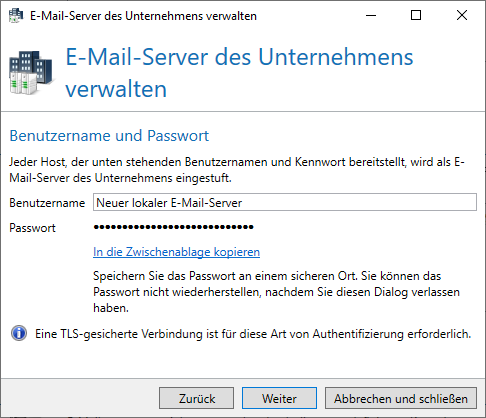This screenshot has width=486, height=418.
Task: Click the 'Benutzername' field label
Action: click(x=47, y=203)
